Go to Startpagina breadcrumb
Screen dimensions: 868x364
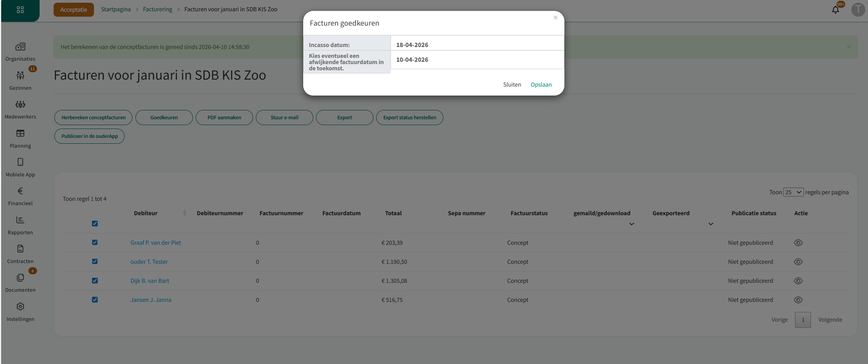116,9
